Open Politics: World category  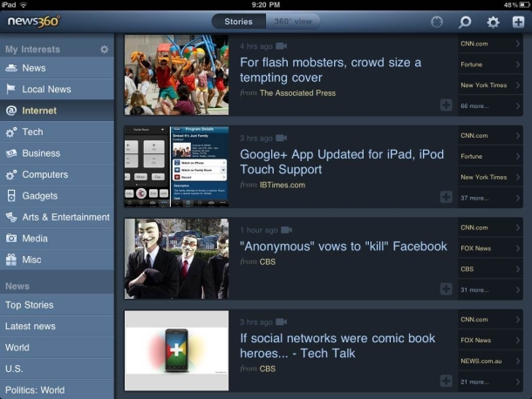[57, 389]
